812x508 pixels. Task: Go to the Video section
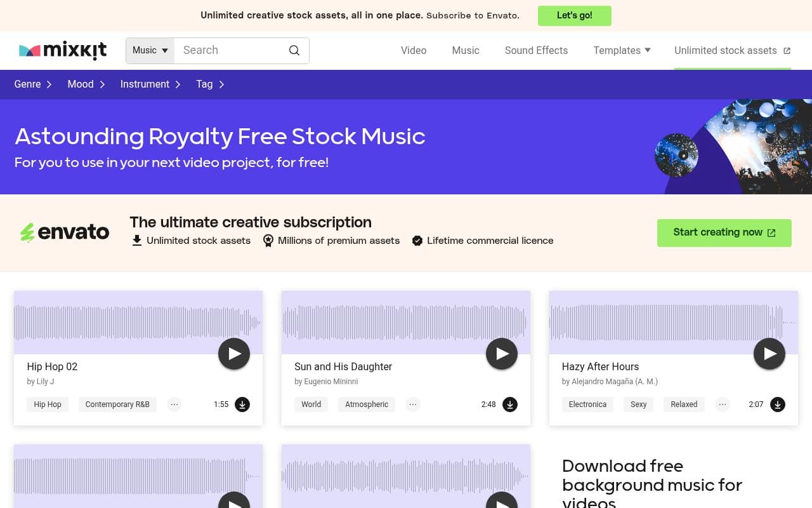(x=414, y=51)
